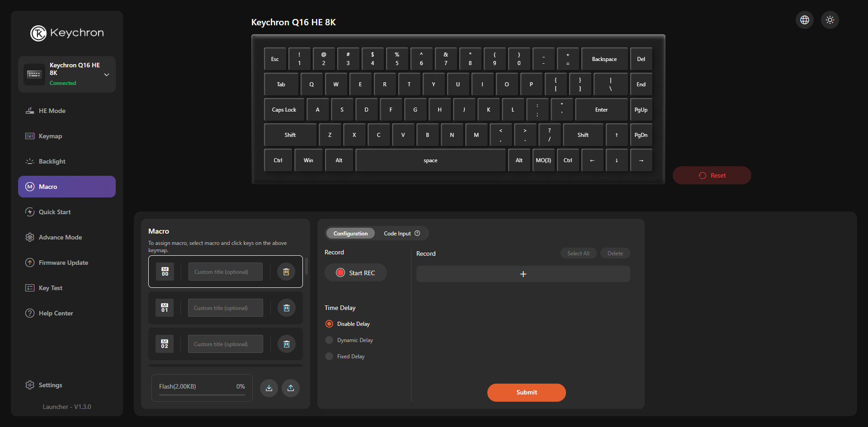The height and width of the screenshot is (427, 868).
Task: Open Firmware Update section
Action: 63,263
